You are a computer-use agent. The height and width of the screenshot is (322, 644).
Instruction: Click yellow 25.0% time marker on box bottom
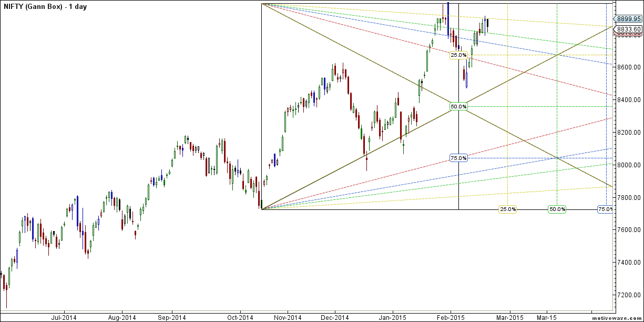click(507, 209)
